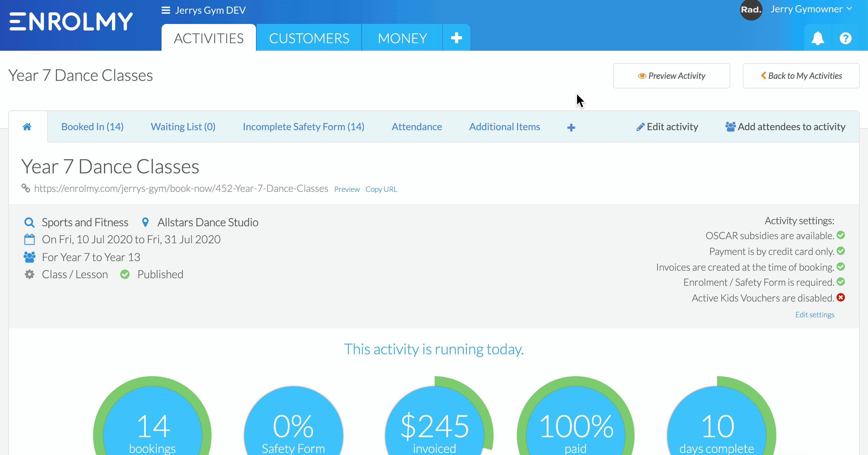Click the red cross for Active Kids Vouchers
Screen dimensions: 868x455
click(x=841, y=297)
